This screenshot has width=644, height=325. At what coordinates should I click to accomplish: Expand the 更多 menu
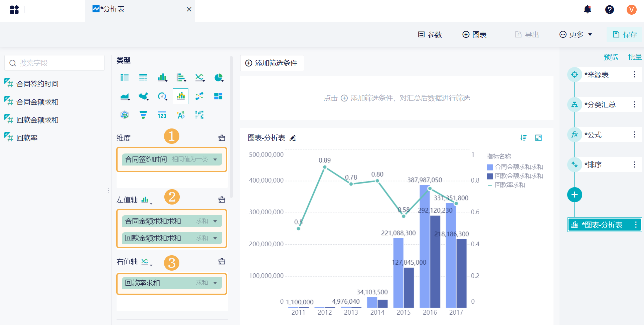(x=576, y=34)
